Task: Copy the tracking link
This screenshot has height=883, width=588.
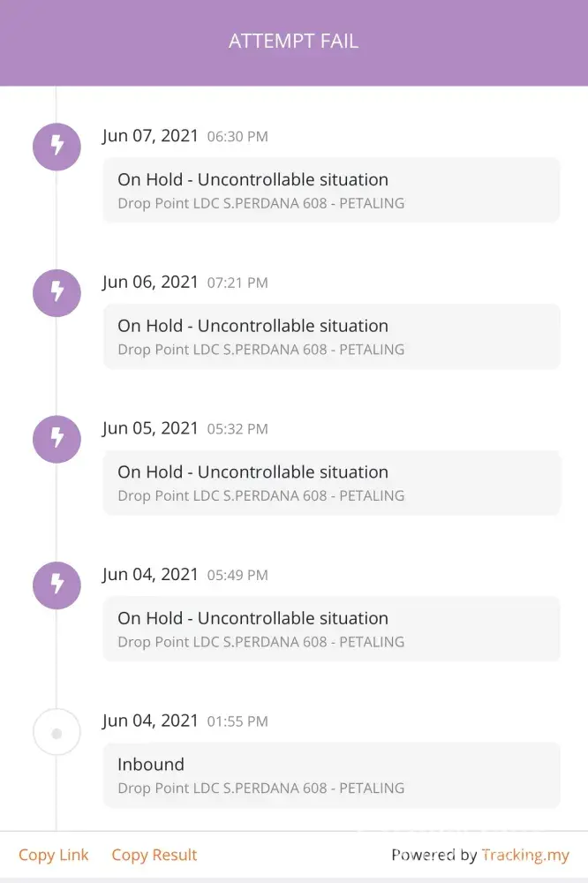Action: pyautogui.click(x=54, y=855)
